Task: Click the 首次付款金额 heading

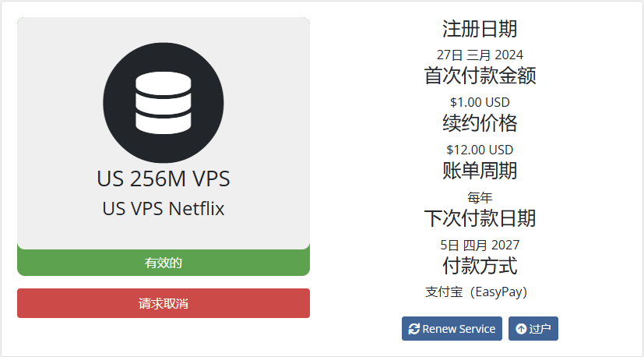Action: 480,76
